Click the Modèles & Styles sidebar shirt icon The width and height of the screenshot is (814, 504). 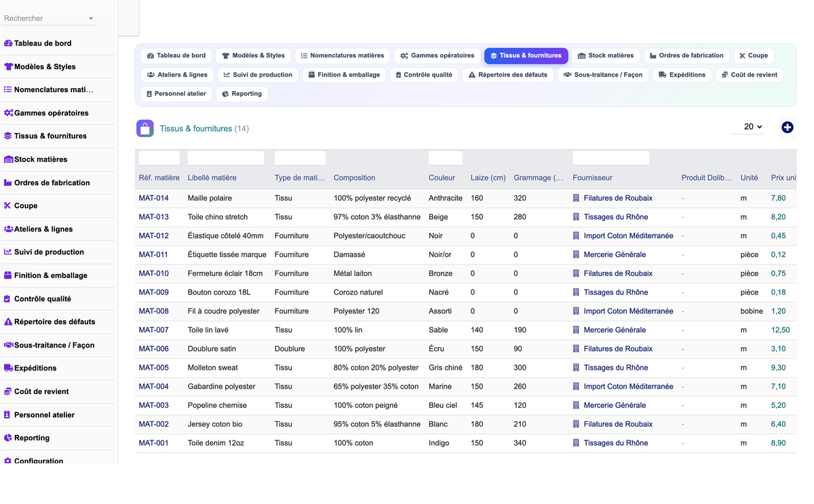pos(8,66)
